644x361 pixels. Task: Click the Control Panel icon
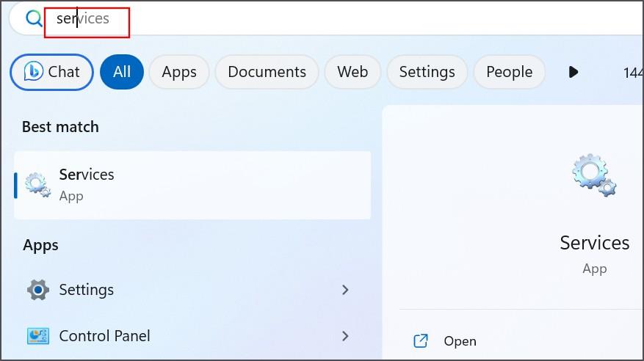[x=38, y=336]
